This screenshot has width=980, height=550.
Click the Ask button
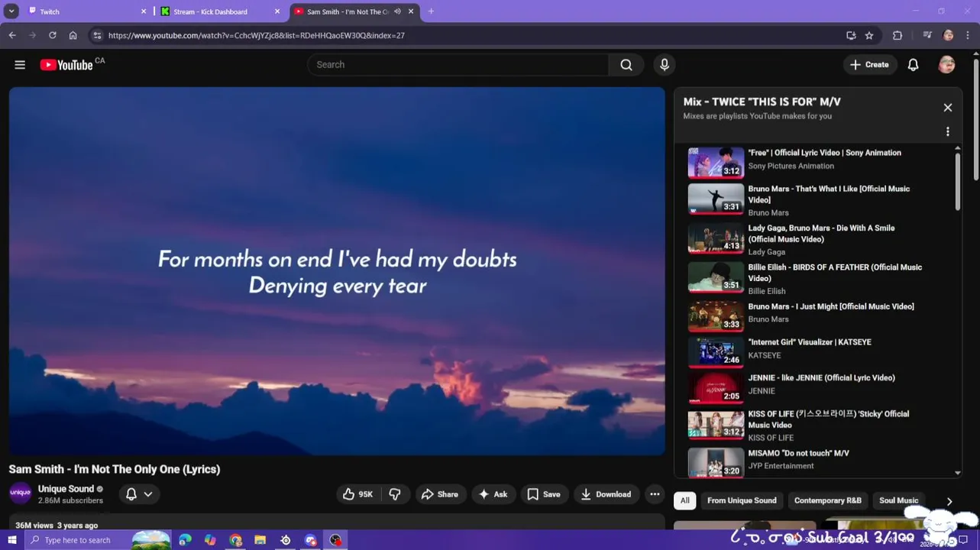tap(493, 494)
